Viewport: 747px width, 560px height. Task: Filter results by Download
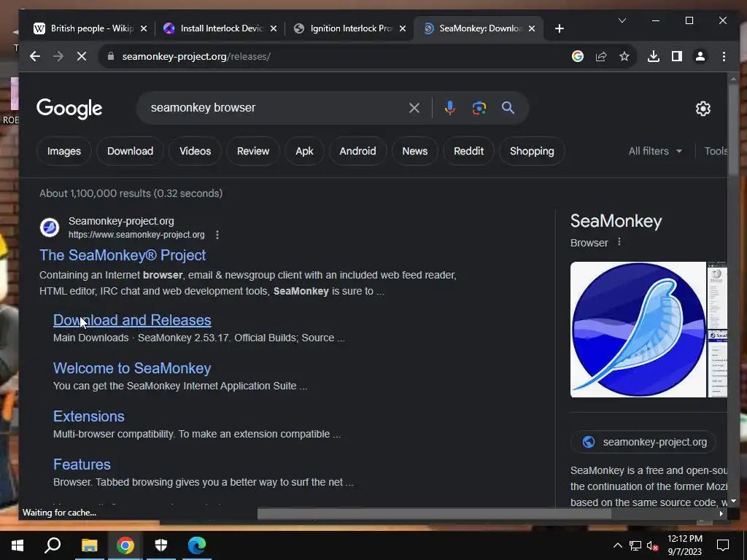(x=130, y=151)
